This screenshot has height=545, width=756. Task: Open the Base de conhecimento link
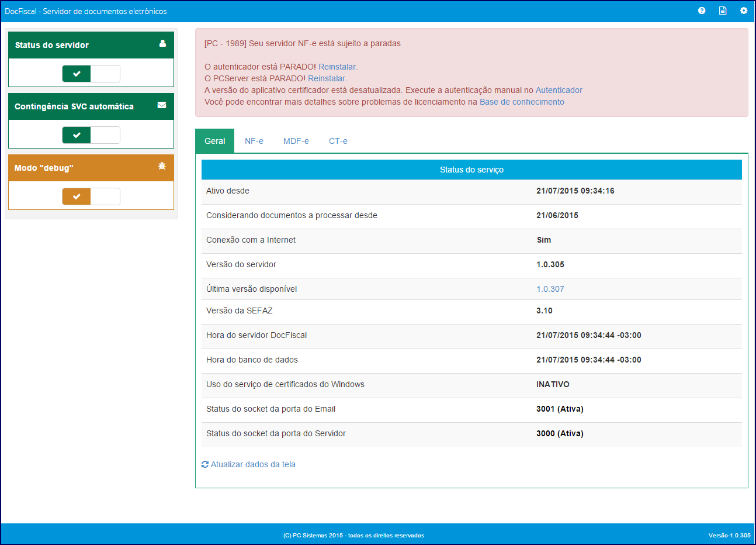click(x=522, y=102)
